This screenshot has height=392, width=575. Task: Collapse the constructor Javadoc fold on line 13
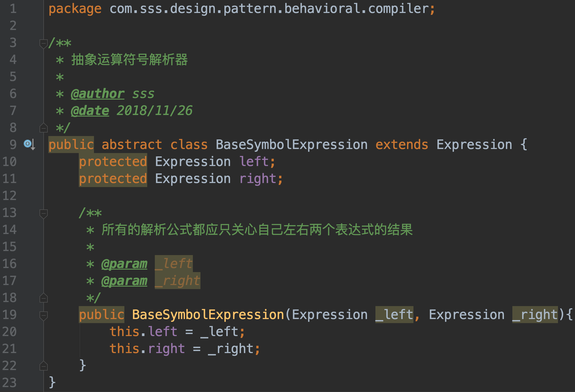click(44, 213)
